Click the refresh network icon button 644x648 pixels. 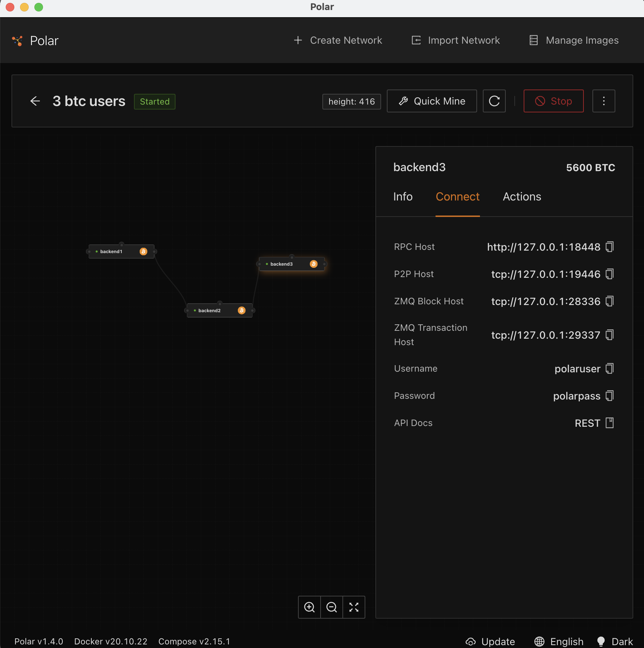[494, 101]
